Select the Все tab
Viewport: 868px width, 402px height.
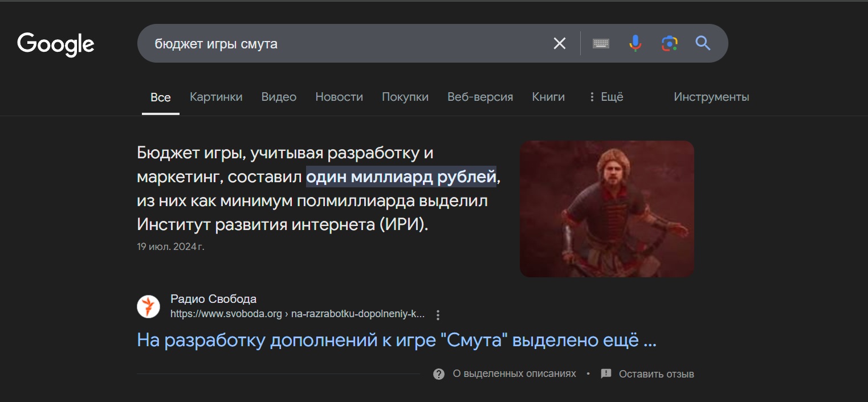tap(161, 97)
